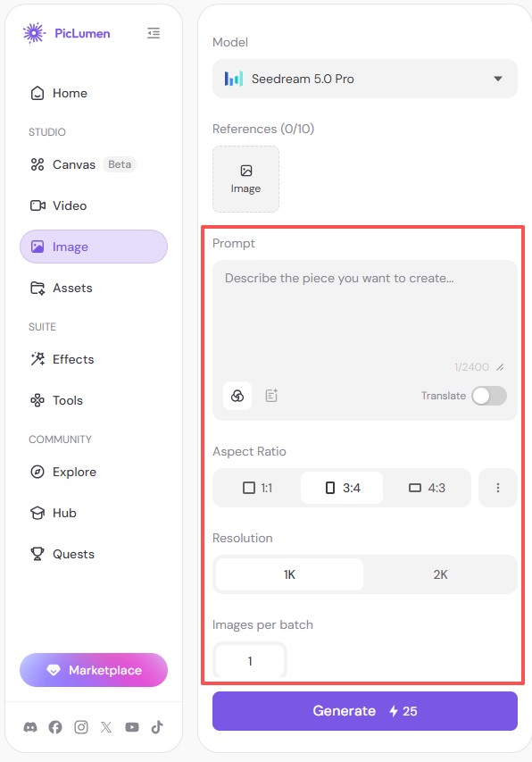Click the prompt description text area
Image resolution: width=532 pixels, height=762 pixels.
(365, 316)
